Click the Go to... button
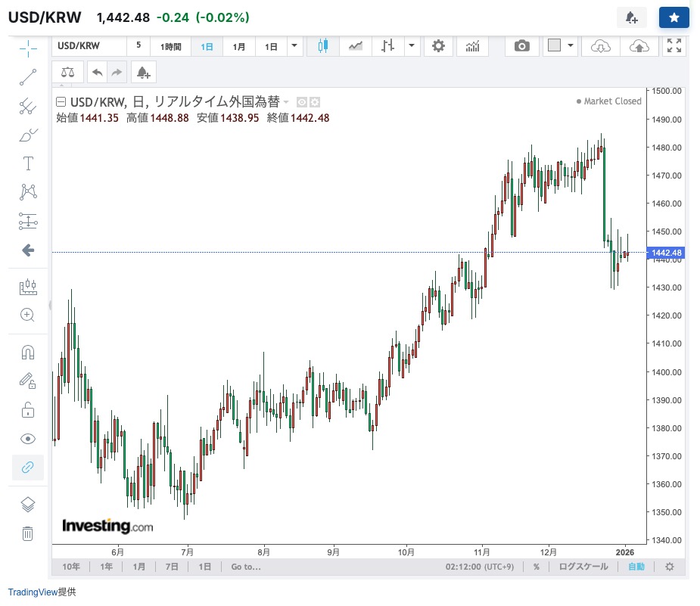Viewport: 700px width, 606px height. 246,567
